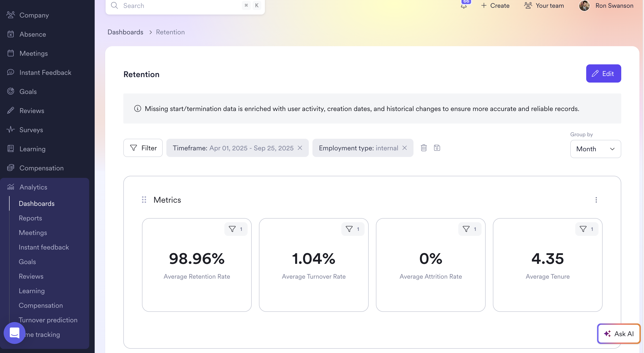This screenshot has height=353, width=644.
Task: Save current filters with disk icon
Action: point(437,148)
